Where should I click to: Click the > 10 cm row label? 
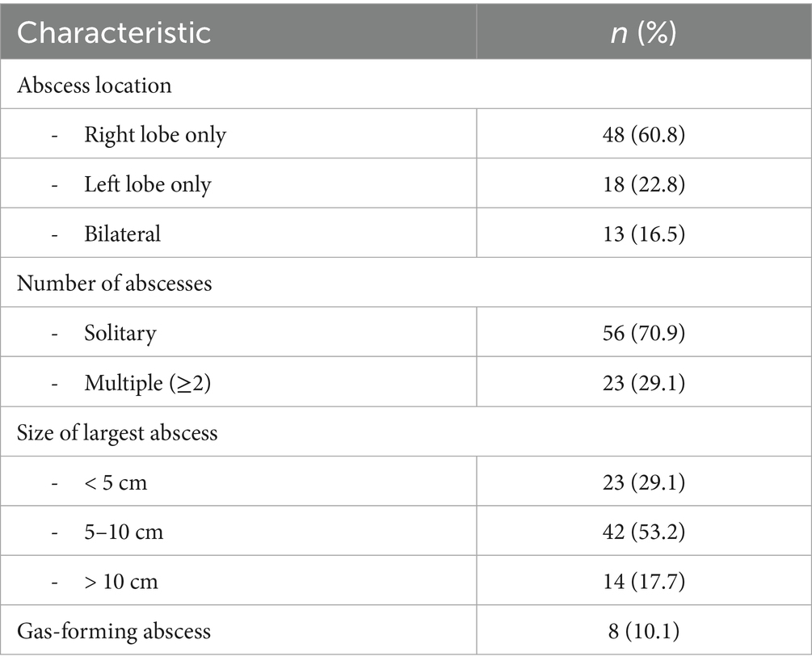tap(121, 581)
